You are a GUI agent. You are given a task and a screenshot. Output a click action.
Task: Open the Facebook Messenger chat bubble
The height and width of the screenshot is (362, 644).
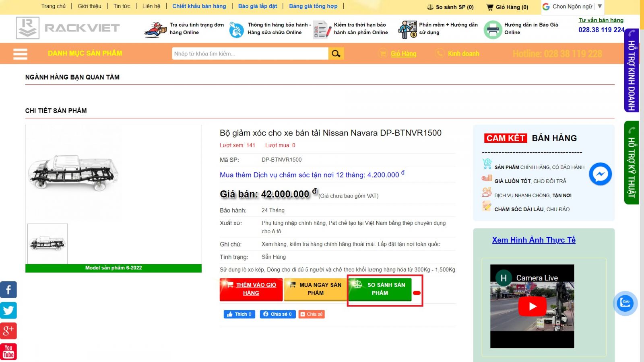pos(600,174)
